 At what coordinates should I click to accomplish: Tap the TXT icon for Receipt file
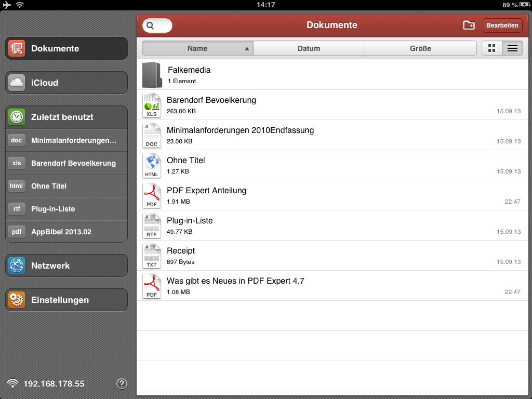coord(152,256)
